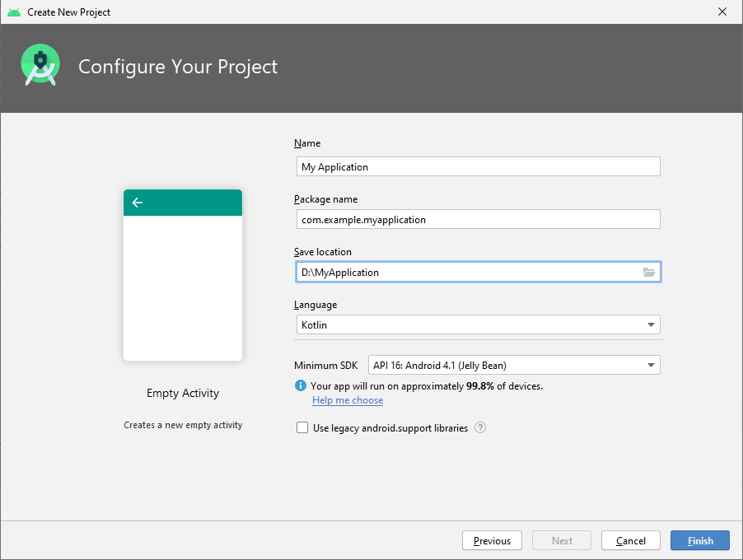Open the Help me choose link
This screenshot has width=743, height=560.
coord(347,400)
